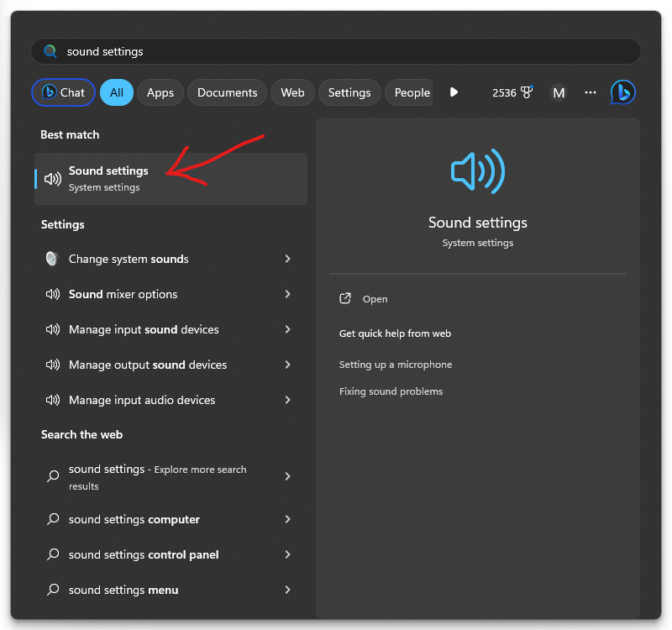Open the three-dot more options menu
This screenshot has height=630, width=672.
(x=591, y=92)
